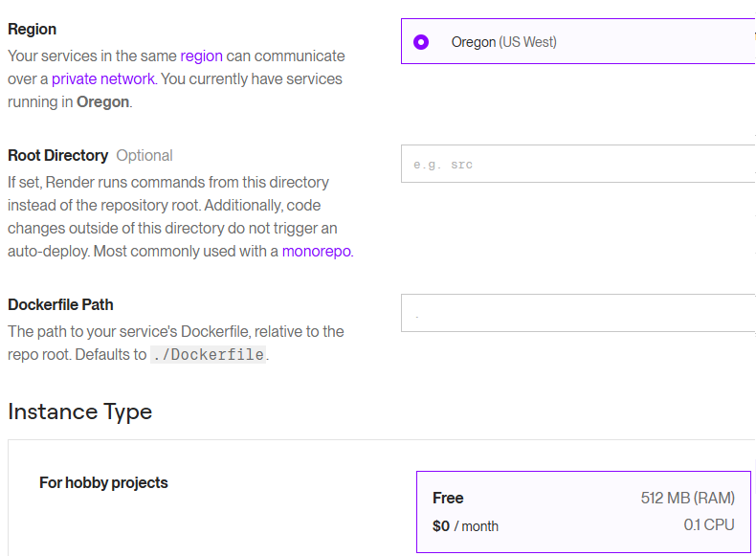Screen dimensions: 756x556
Task: Click the "$0 / month" price text
Action: (x=465, y=526)
